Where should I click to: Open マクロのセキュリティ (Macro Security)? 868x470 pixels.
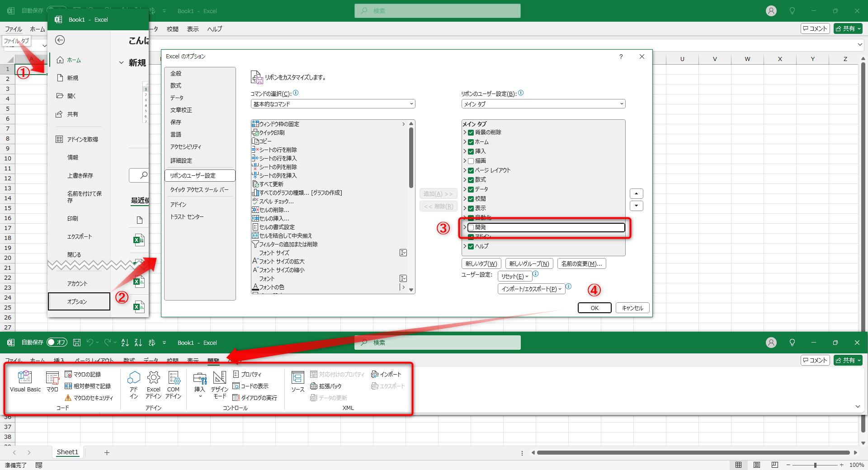coord(89,398)
